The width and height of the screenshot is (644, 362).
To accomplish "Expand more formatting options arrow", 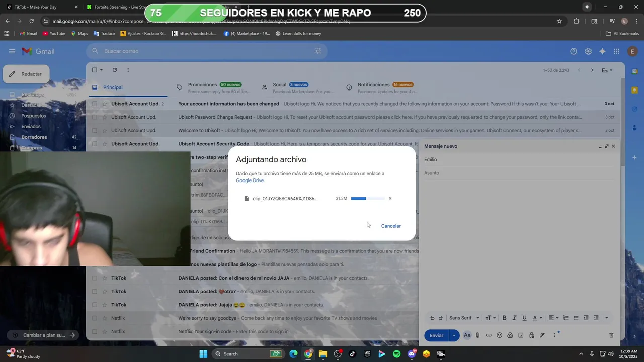I will point(606,318).
